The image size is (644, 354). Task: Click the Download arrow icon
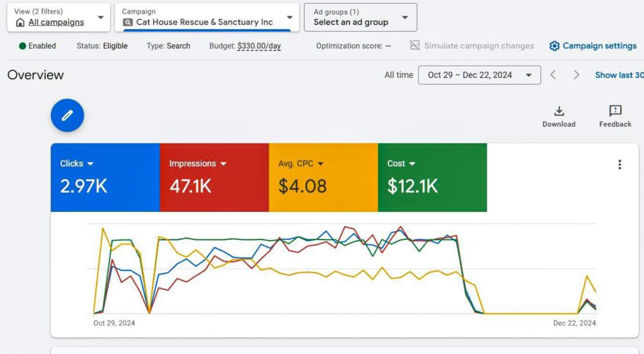559,111
